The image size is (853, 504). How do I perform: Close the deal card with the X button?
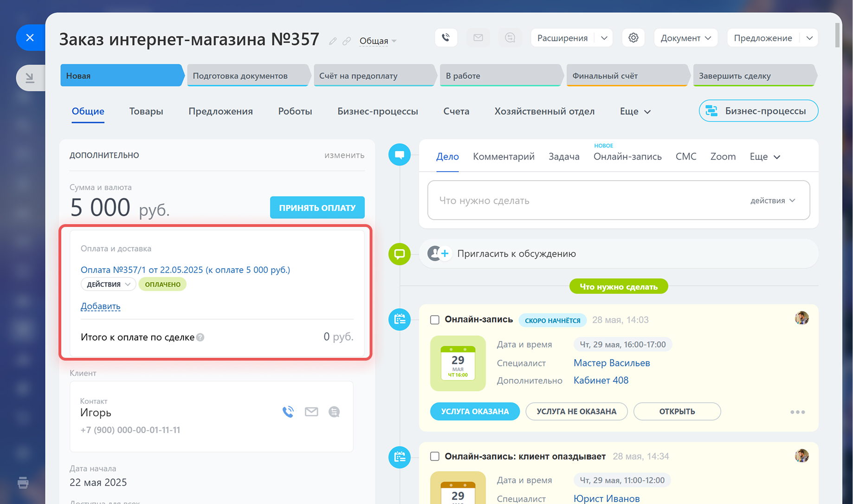pos(30,38)
